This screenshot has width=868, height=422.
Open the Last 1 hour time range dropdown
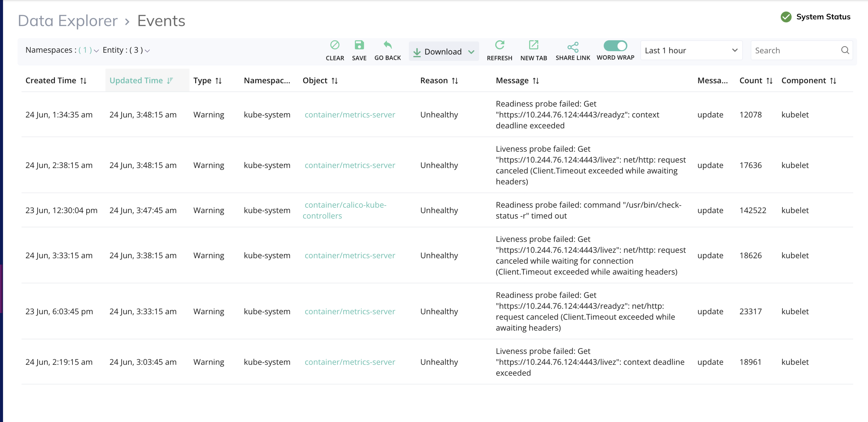pos(691,50)
